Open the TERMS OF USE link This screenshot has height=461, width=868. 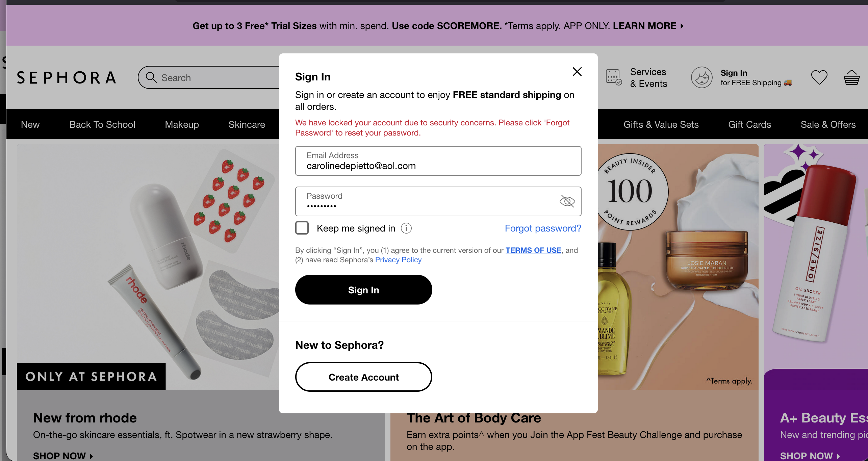[x=533, y=250]
